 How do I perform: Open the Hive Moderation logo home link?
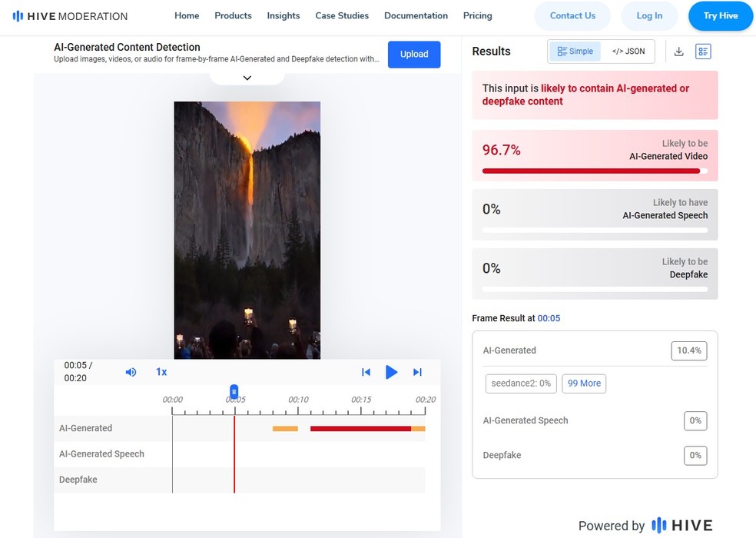point(70,16)
